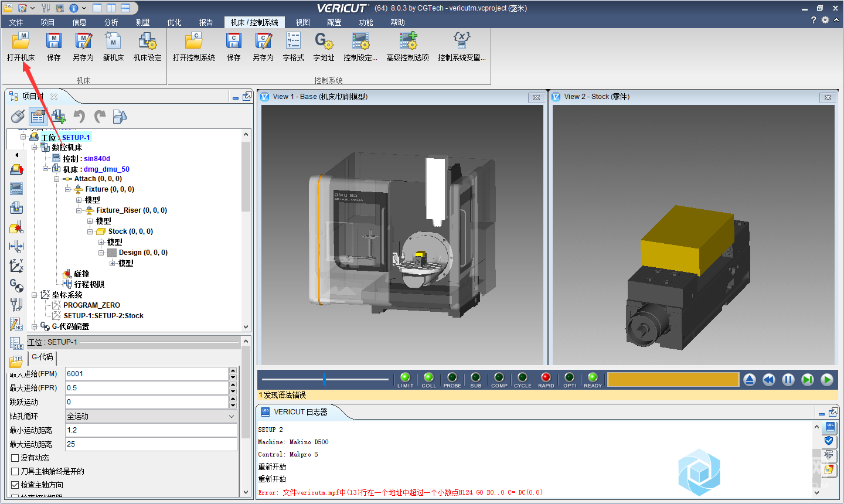Viewport: 844px width, 504px height.
Task: Click the import models icon in project tree toolbar
Action: 120,117
